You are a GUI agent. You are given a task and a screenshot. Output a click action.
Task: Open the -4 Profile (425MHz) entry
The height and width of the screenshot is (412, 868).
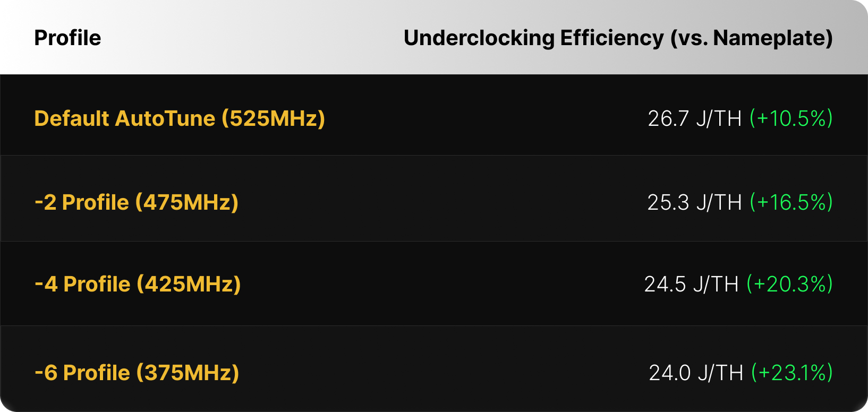coord(138,284)
